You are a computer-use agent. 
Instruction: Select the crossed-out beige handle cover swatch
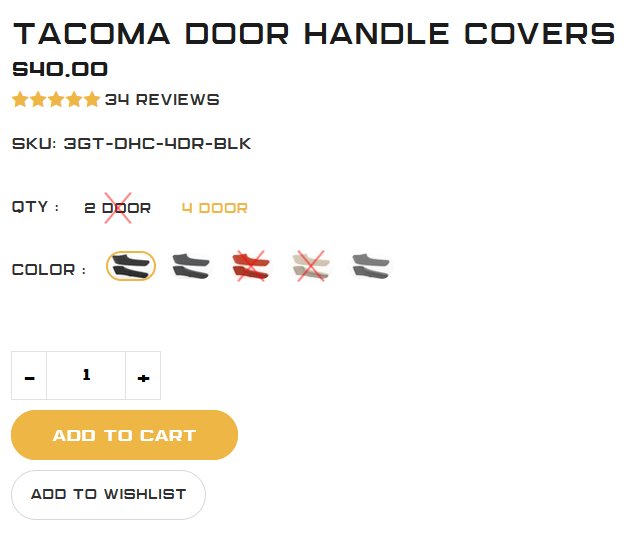(x=311, y=266)
